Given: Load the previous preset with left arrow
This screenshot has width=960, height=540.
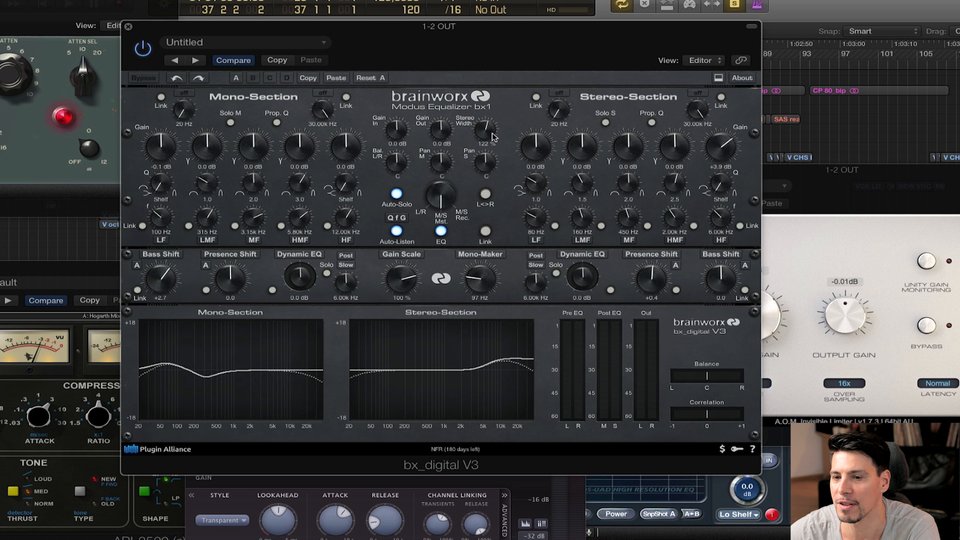Looking at the screenshot, I should [x=175, y=60].
